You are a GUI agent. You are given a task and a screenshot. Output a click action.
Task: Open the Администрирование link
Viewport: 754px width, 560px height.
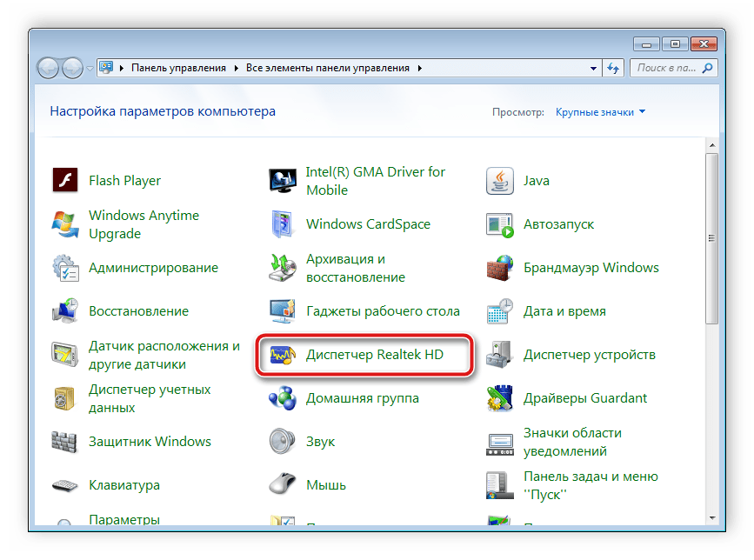153,268
